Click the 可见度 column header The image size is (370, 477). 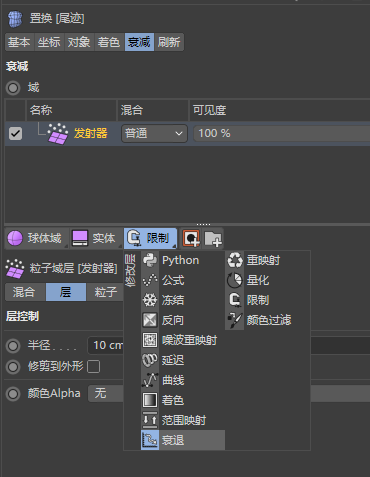pos(279,110)
